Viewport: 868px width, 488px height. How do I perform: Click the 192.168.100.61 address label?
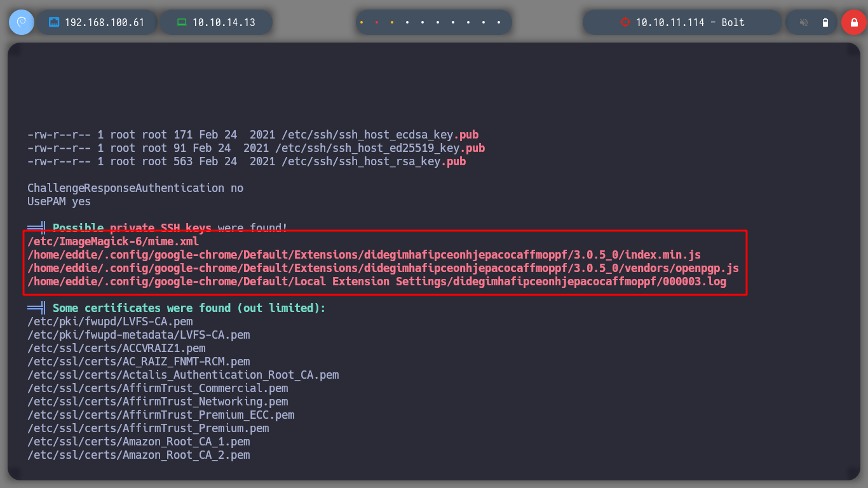(105, 22)
